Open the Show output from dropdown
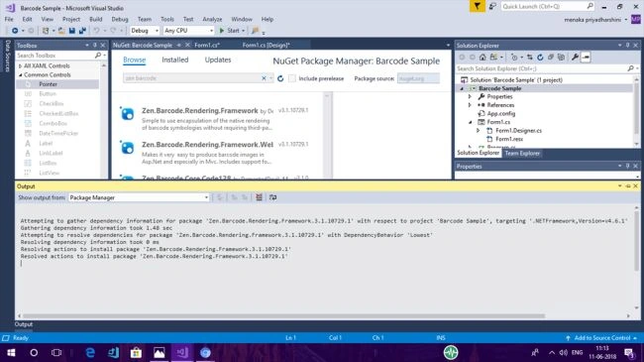 pyautogui.click(x=139, y=197)
